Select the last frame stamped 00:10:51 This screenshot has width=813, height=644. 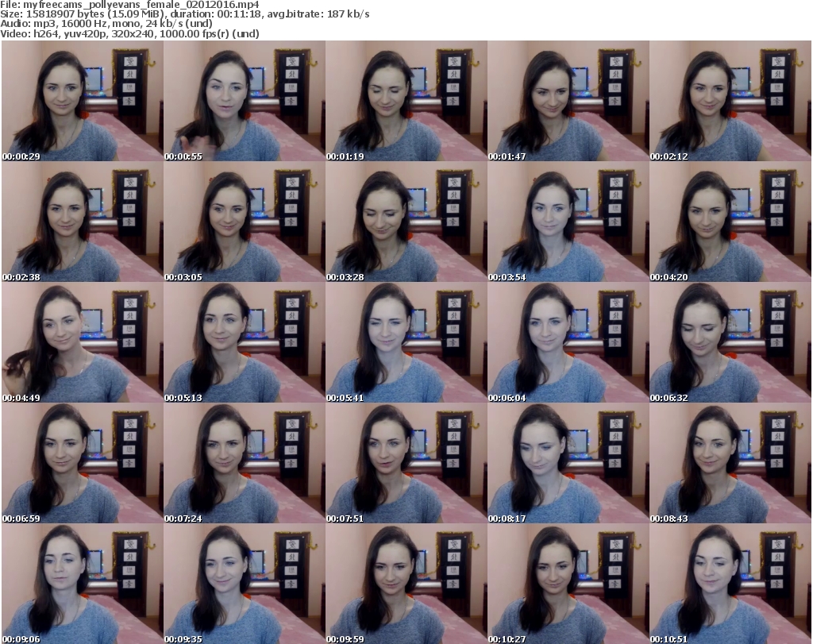730,584
